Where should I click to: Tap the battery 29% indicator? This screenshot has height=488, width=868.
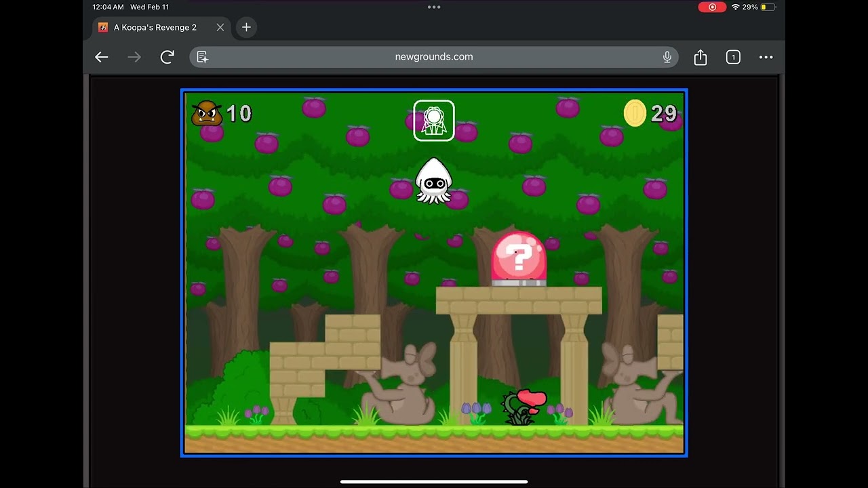coord(759,7)
